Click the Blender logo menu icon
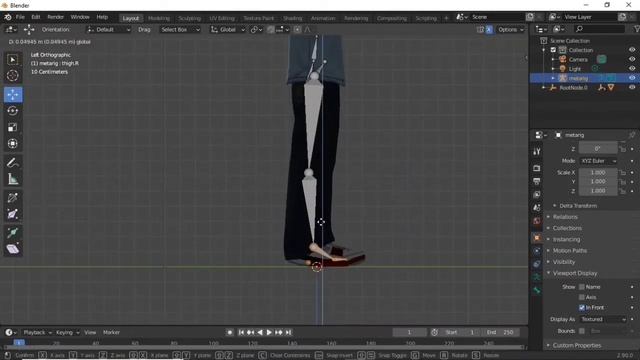 pos(8,17)
